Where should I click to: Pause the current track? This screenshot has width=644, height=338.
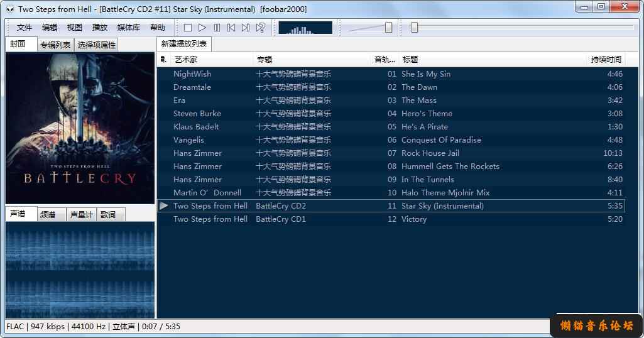pyautogui.click(x=217, y=28)
